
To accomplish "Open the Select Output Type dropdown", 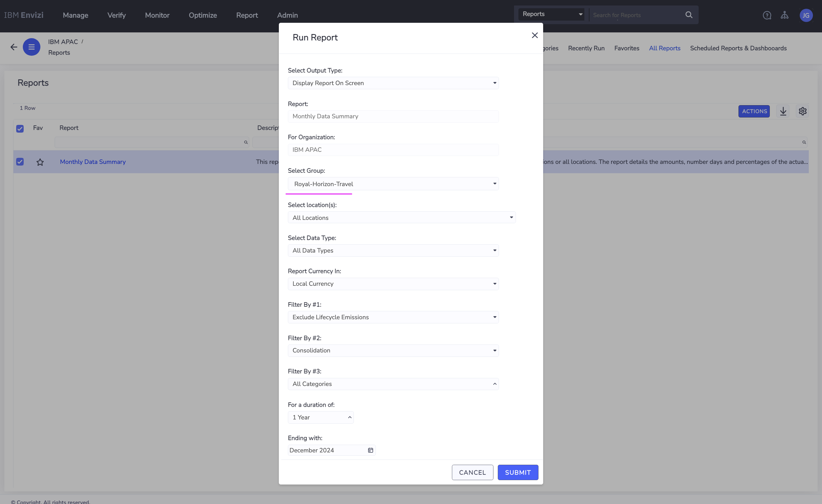I will [x=393, y=83].
